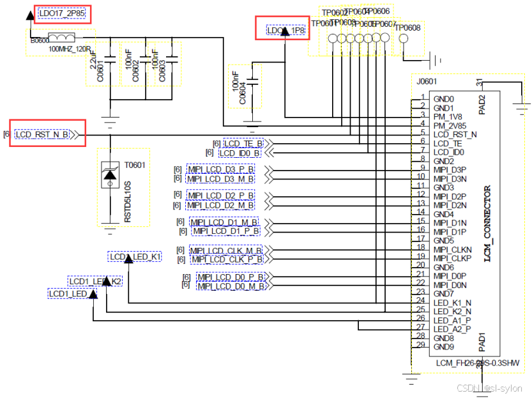Select the MIPI_LCD_CLK_M_B net label

tap(225, 250)
